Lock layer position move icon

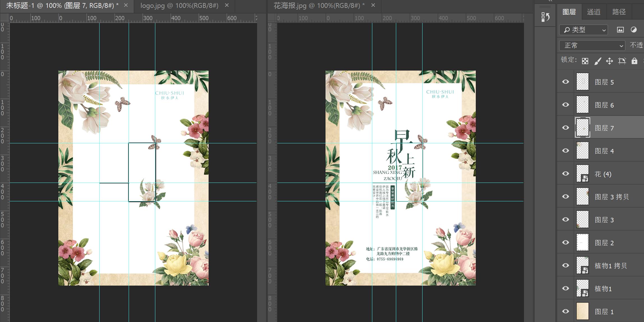(609, 61)
